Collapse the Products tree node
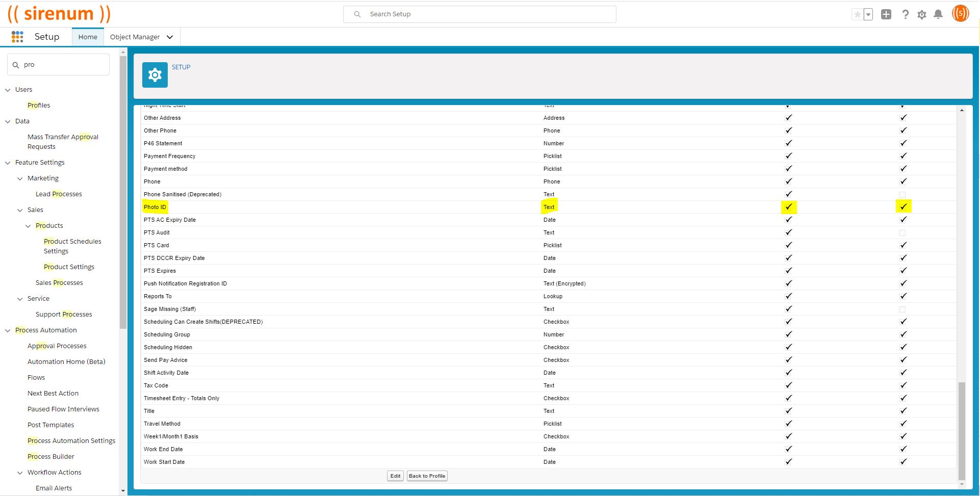 pyautogui.click(x=28, y=226)
